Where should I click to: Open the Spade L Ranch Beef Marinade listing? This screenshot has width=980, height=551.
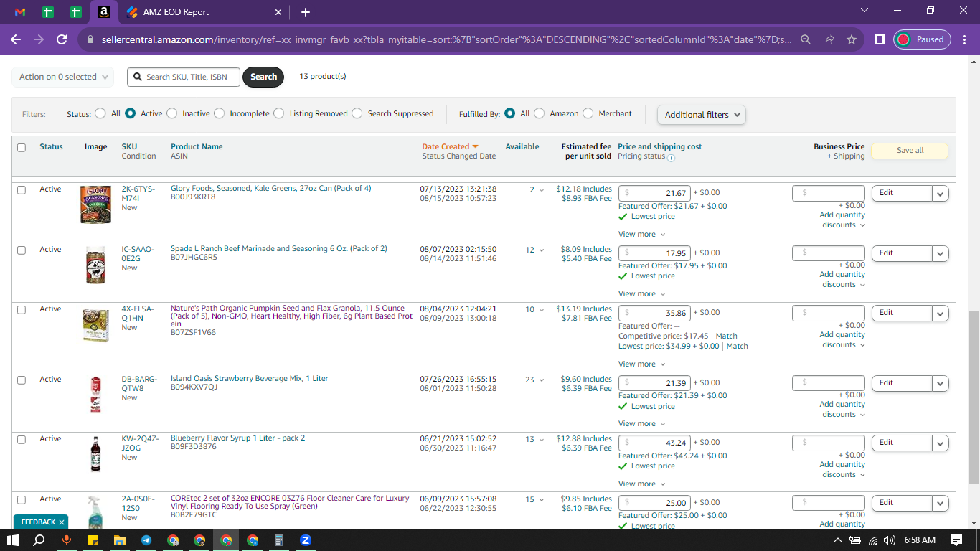pos(279,248)
